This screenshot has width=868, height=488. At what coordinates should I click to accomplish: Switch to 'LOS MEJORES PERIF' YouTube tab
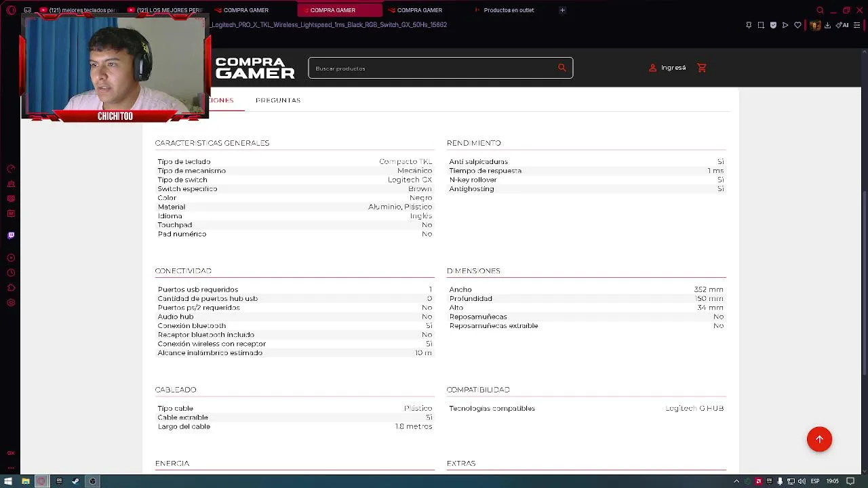[165, 10]
